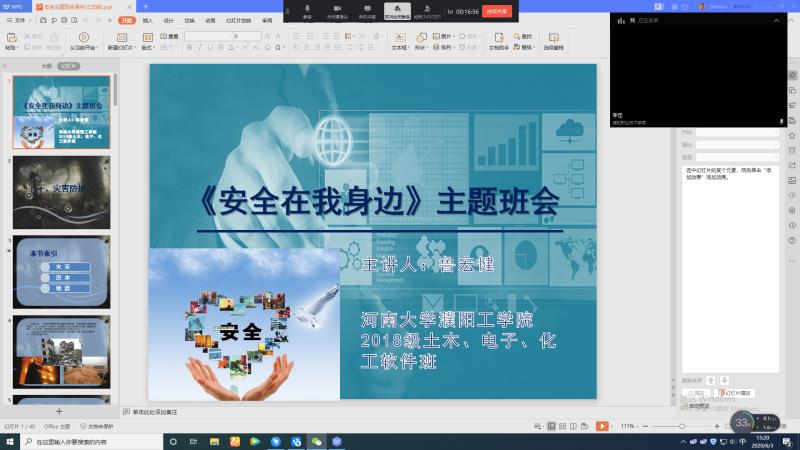
Task: Open a new tab with the plus button
Action: (145, 7)
